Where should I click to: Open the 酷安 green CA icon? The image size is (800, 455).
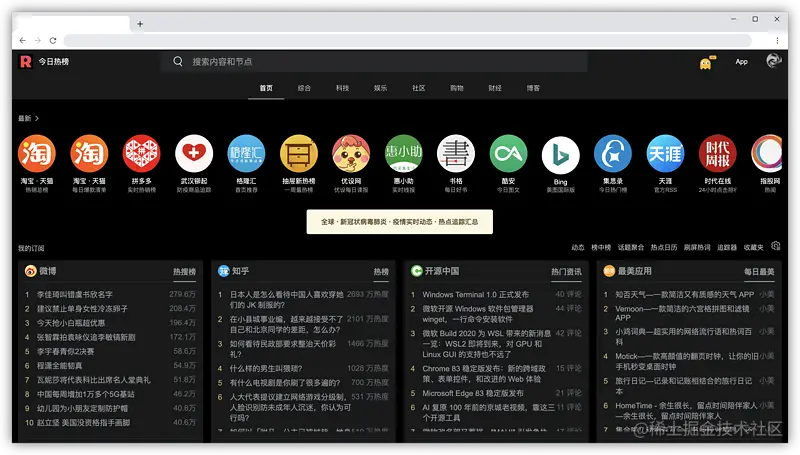click(508, 154)
